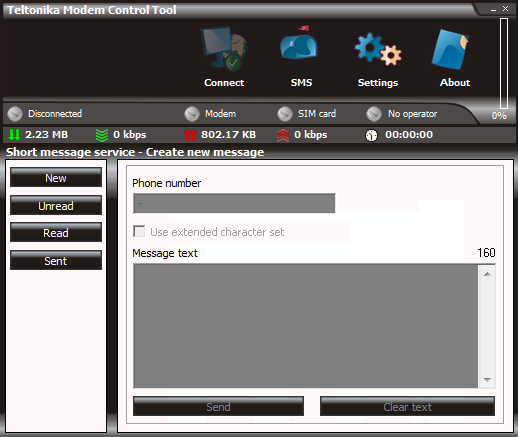Image resolution: width=518 pixels, height=437 pixels.
Task: Click the vertical signal strength bar
Action: [504, 63]
